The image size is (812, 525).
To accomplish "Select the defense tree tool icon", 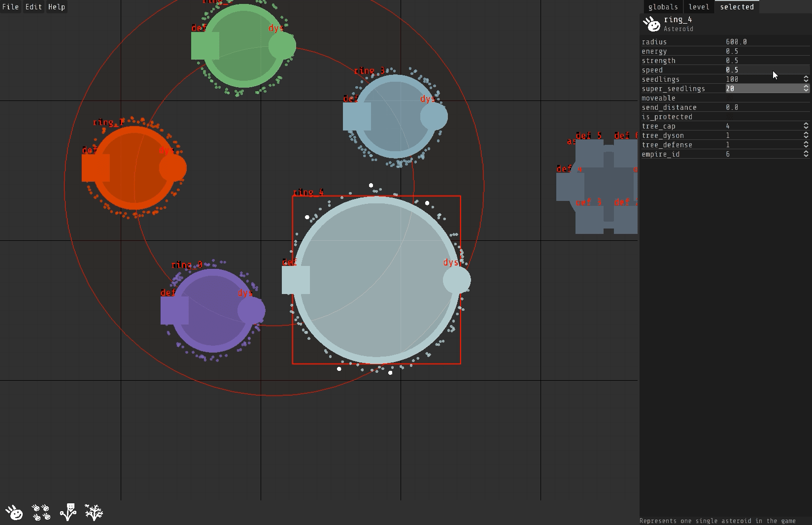I will pyautogui.click(x=94, y=513).
